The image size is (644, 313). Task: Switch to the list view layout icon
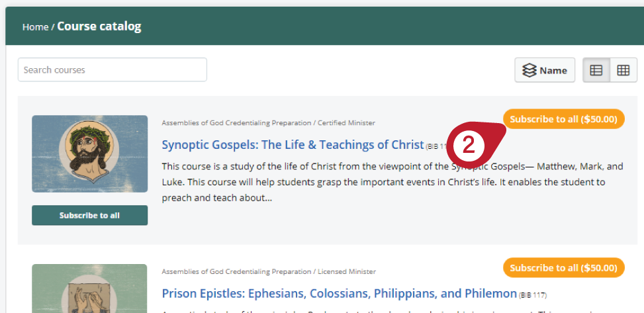596,70
